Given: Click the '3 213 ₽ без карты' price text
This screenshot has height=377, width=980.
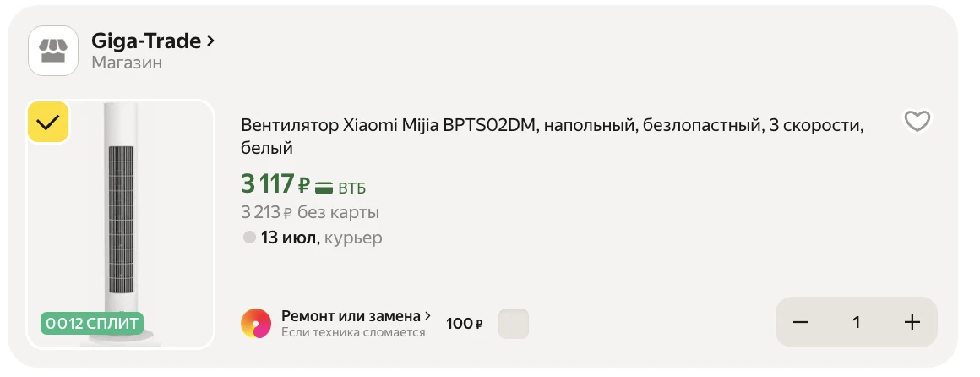Looking at the screenshot, I should click(x=310, y=212).
